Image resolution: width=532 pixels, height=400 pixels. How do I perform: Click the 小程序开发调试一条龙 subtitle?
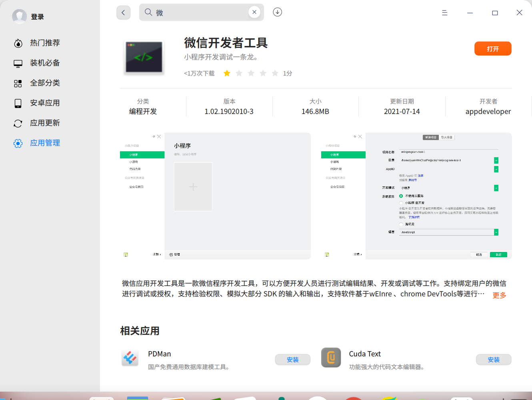(x=221, y=57)
